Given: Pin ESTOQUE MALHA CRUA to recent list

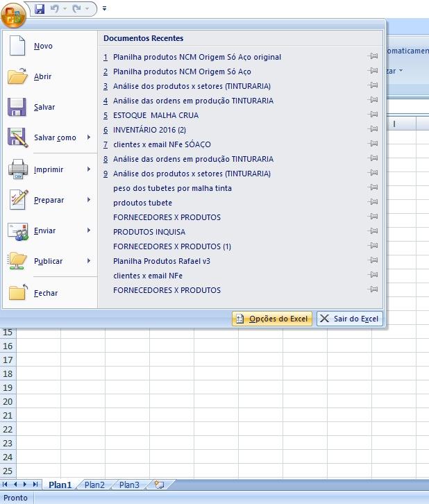Looking at the screenshot, I should click(373, 114).
